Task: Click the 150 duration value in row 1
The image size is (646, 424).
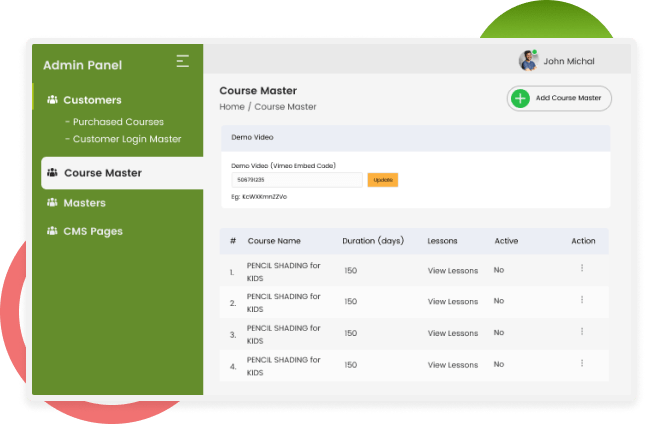Action: click(351, 271)
